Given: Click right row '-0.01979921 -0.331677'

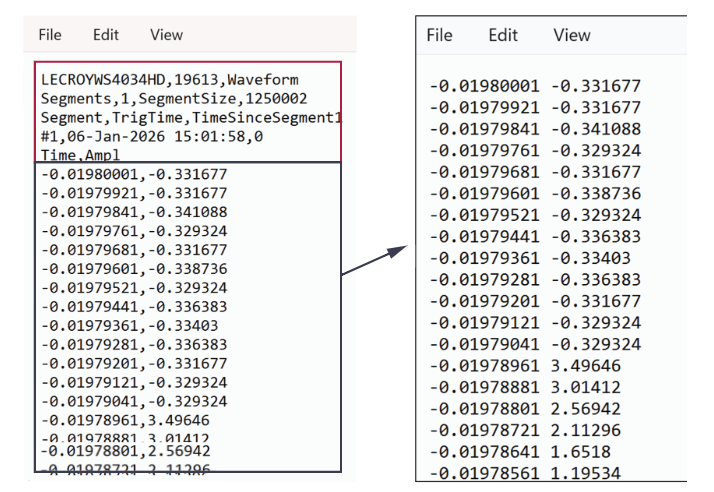Looking at the screenshot, I should [535, 108].
